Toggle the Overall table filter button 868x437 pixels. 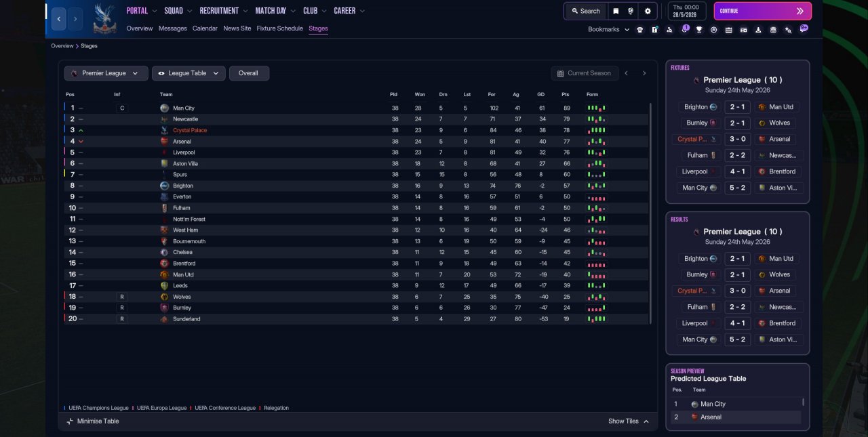point(249,73)
